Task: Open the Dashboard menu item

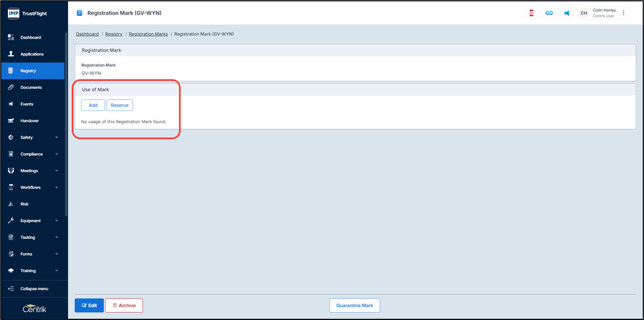Action: [x=33, y=37]
